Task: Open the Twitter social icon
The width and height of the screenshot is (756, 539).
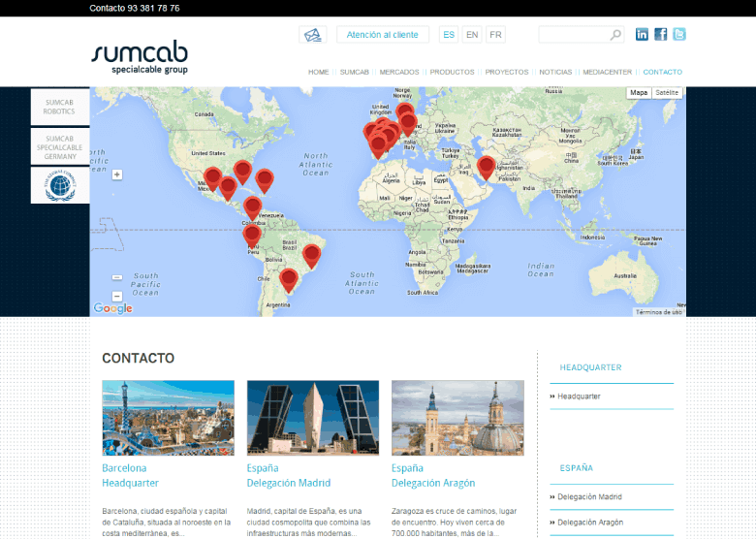Action: click(x=679, y=34)
